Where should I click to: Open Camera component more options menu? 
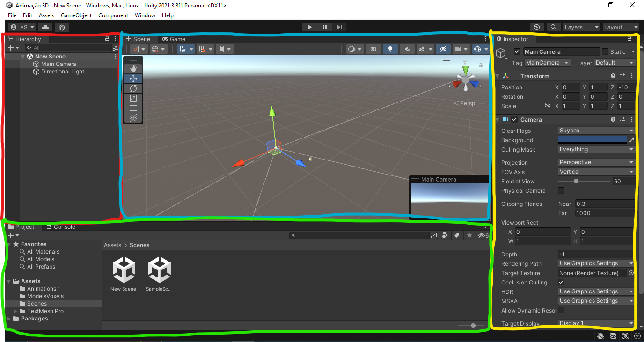pos(632,119)
